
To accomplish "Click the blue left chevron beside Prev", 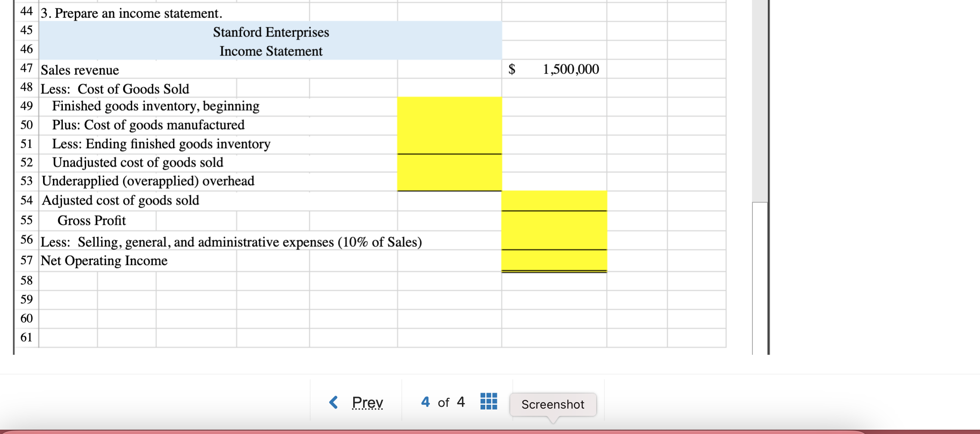I will click(335, 402).
